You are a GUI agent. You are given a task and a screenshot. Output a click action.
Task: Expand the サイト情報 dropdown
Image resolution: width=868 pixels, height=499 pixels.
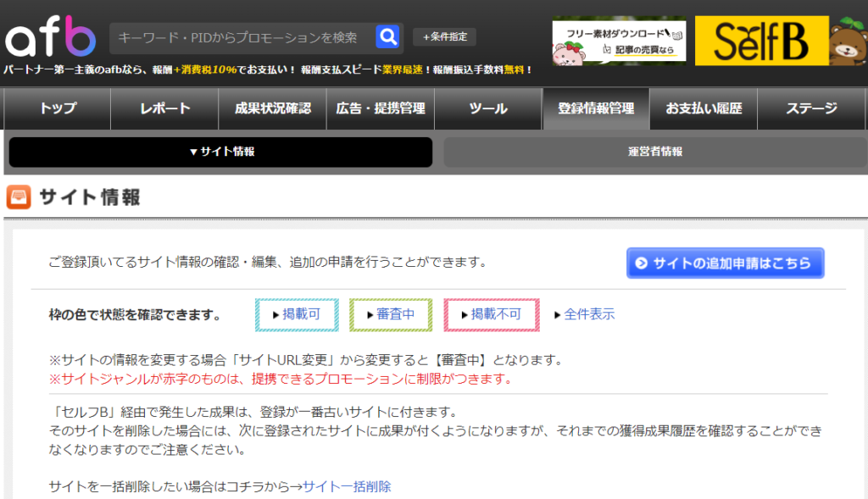pyautogui.click(x=220, y=152)
